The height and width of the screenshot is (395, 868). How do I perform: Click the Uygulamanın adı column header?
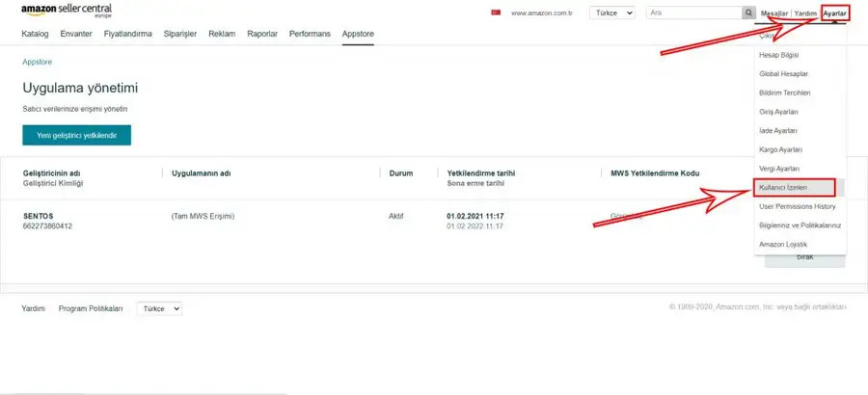(x=201, y=173)
